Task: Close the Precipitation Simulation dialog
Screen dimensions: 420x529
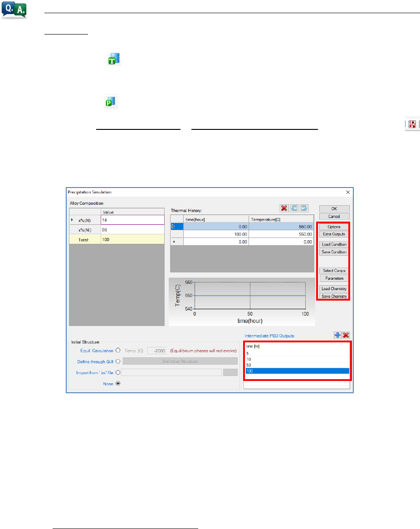Action: tap(348, 192)
